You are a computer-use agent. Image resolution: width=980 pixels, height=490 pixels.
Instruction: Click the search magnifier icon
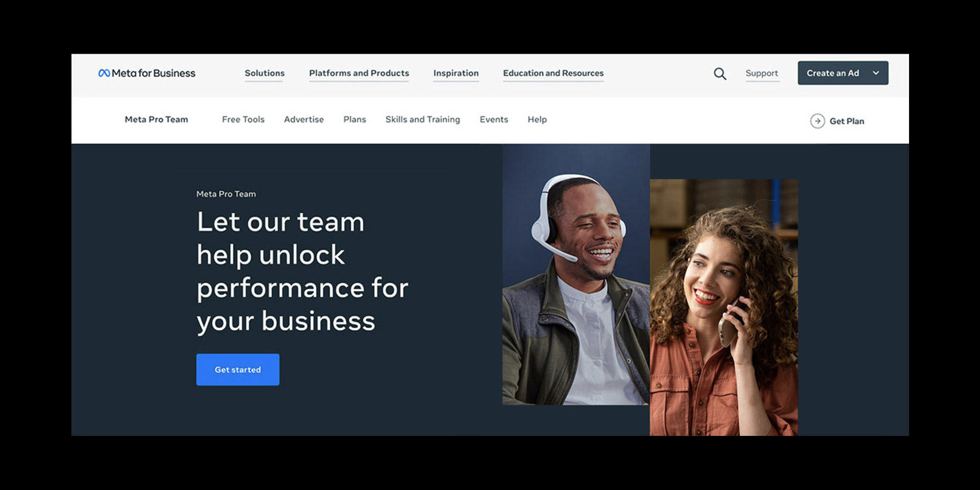coord(720,73)
